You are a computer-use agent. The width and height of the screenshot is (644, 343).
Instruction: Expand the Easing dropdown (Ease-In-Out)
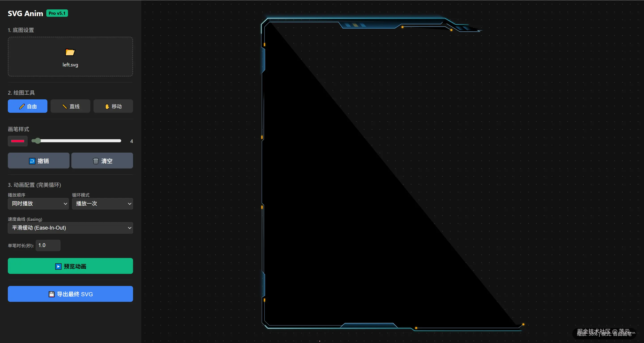coord(70,228)
